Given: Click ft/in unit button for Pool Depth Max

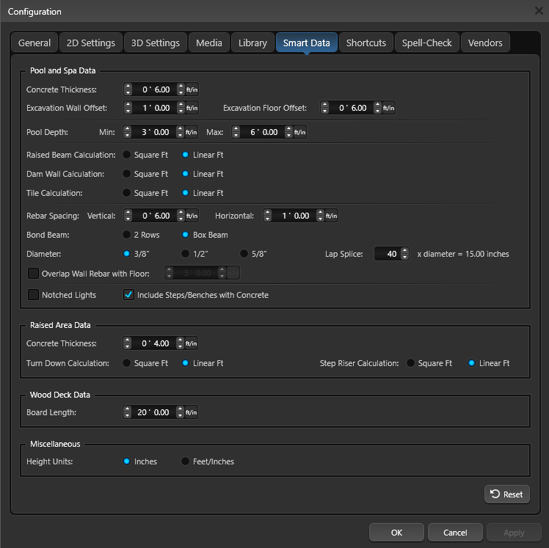Looking at the screenshot, I should (x=300, y=132).
